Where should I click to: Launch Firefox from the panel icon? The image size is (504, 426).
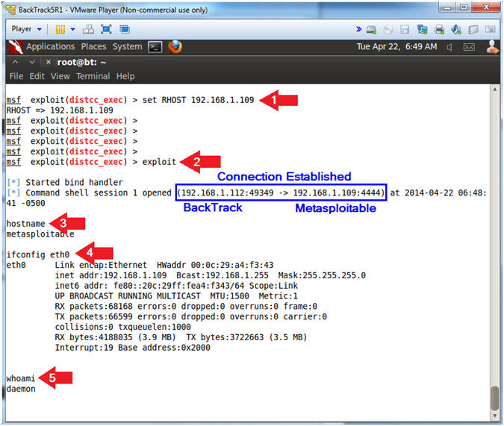pos(175,47)
